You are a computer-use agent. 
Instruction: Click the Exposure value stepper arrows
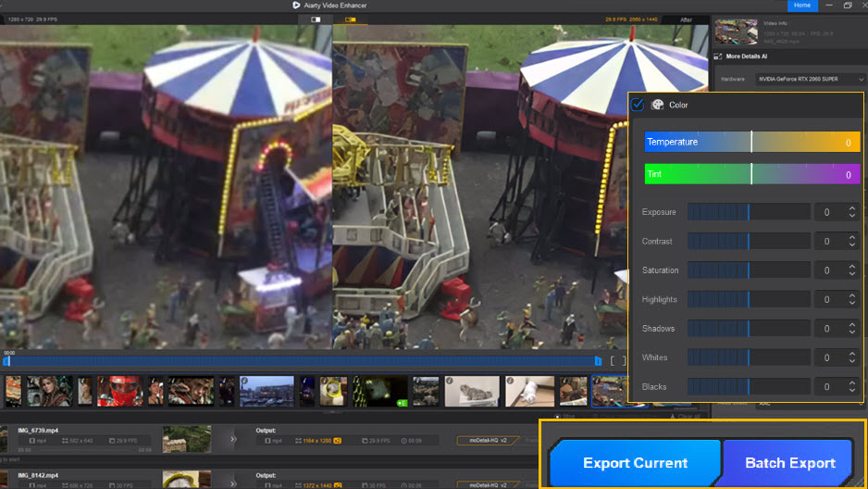pyautogui.click(x=851, y=212)
